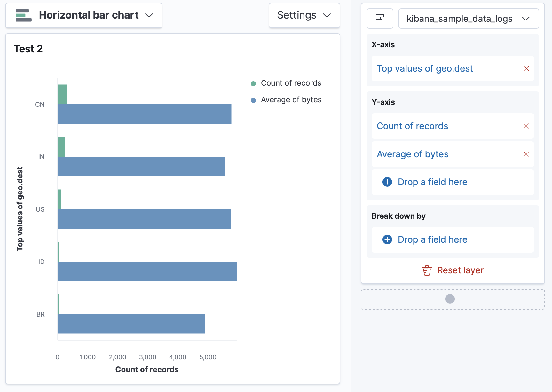
Task: Open the Settings dropdown
Action: click(304, 15)
